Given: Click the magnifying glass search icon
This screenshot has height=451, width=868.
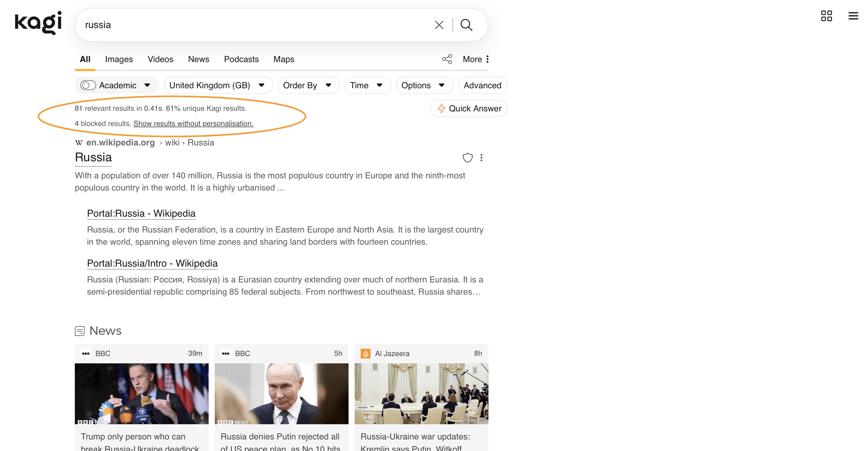Looking at the screenshot, I should [466, 25].
